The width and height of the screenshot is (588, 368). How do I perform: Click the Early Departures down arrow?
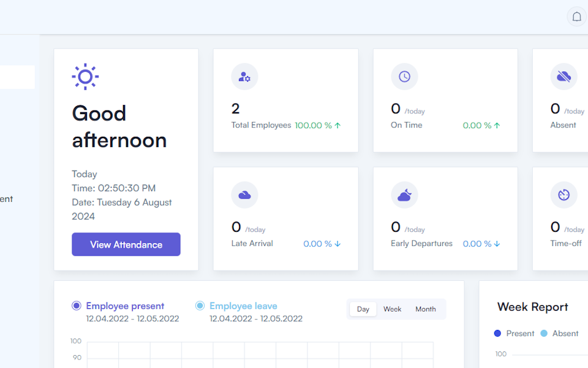coord(497,243)
